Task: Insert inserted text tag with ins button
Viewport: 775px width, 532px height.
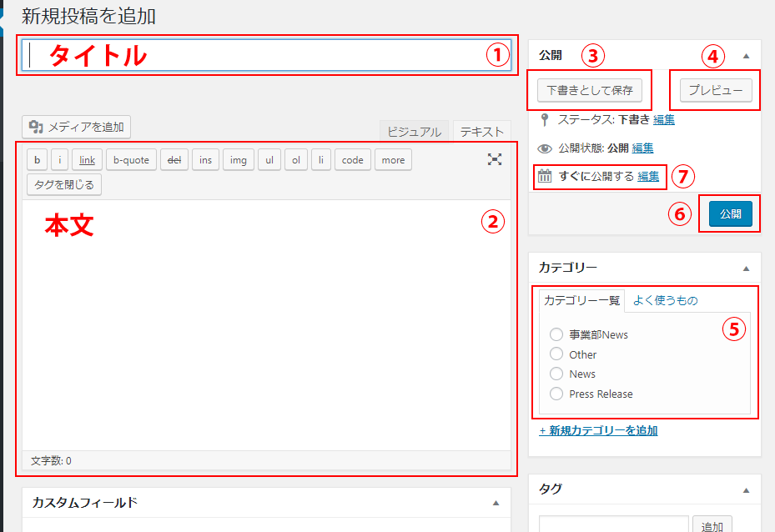Action: (x=205, y=159)
